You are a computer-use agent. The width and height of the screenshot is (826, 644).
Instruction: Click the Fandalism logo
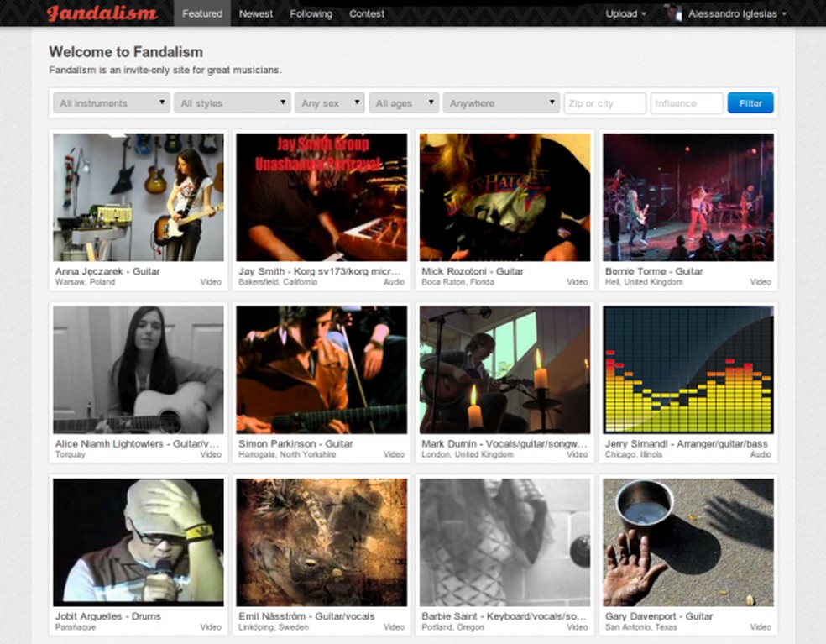pyautogui.click(x=102, y=13)
